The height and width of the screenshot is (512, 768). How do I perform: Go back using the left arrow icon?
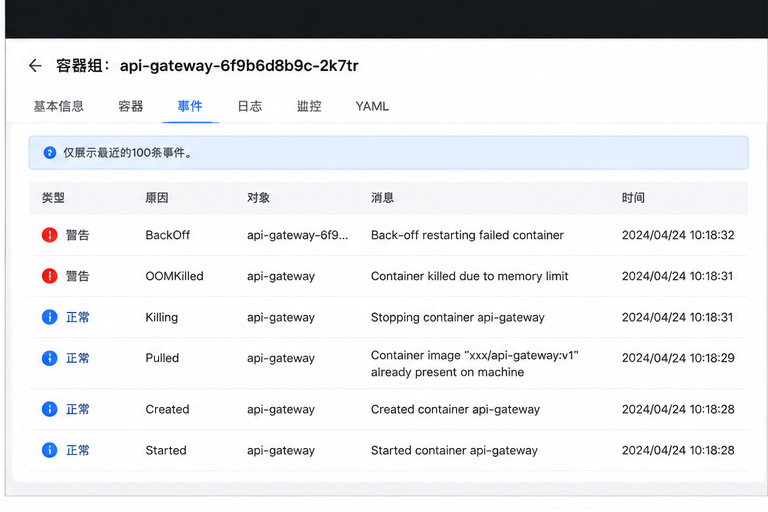pyautogui.click(x=35, y=66)
